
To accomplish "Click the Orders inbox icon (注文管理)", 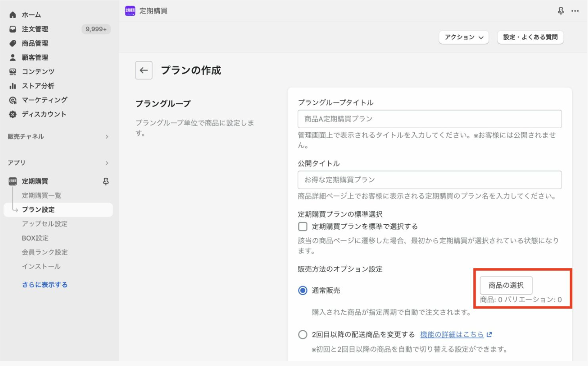I will (13, 29).
